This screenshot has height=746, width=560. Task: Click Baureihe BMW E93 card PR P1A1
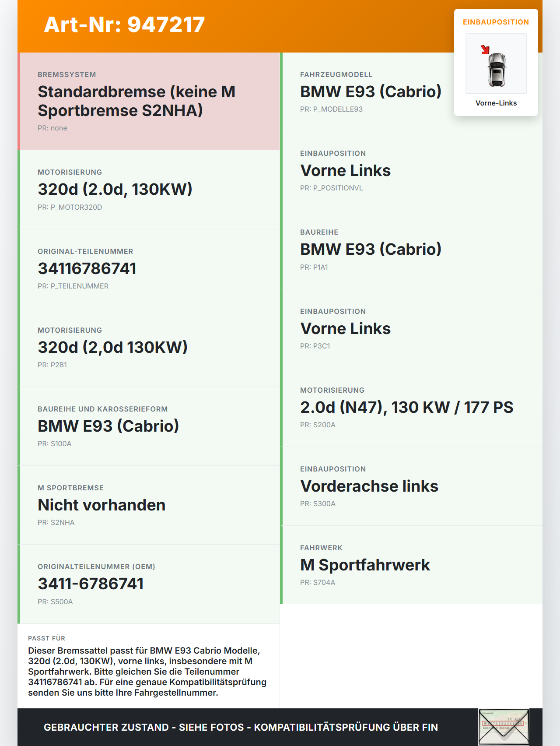click(411, 250)
